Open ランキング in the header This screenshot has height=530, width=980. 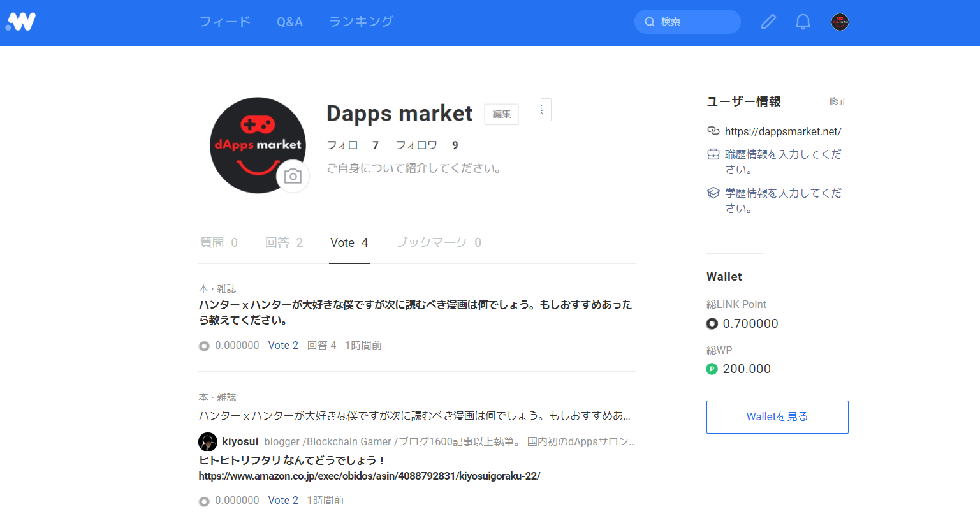coord(362,22)
